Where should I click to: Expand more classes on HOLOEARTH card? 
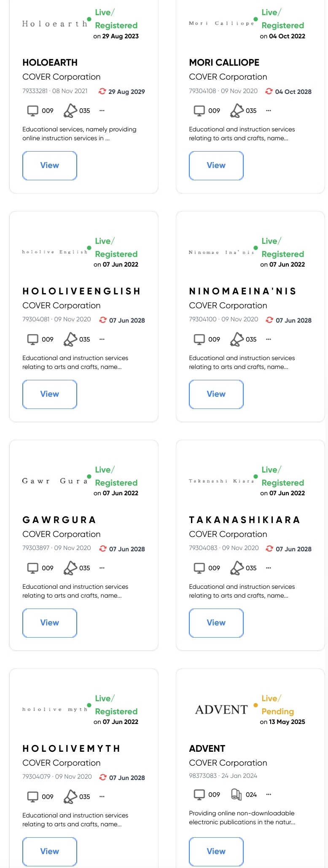[102, 111]
